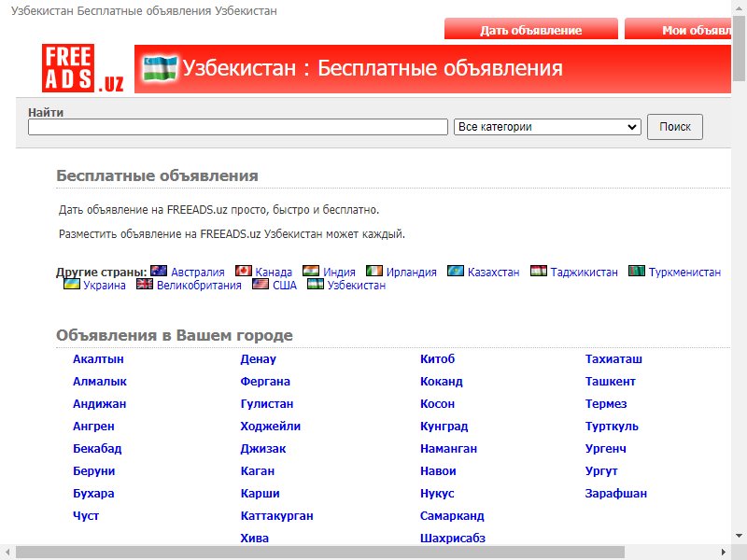View ads in Коканд
The height and width of the screenshot is (560, 747).
[441, 382]
